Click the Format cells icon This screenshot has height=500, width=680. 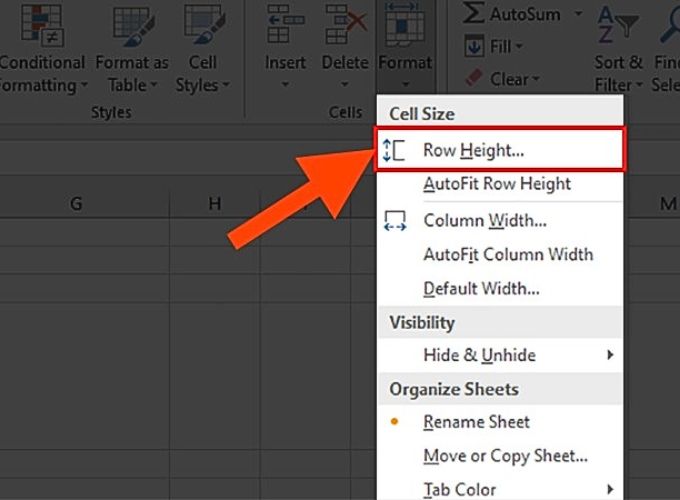click(x=405, y=24)
